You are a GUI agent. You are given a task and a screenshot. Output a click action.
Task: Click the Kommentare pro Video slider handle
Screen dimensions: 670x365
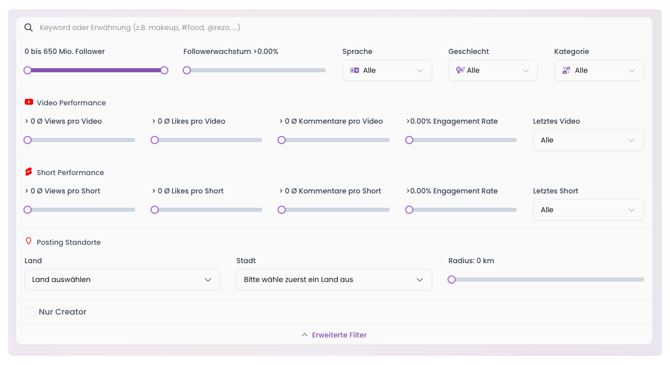tap(282, 140)
